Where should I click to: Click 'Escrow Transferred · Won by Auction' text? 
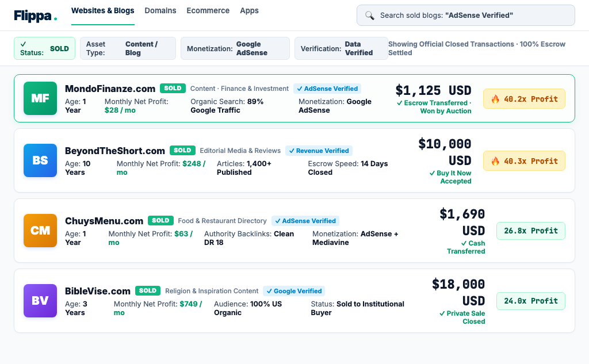pyautogui.click(x=434, y=107)
